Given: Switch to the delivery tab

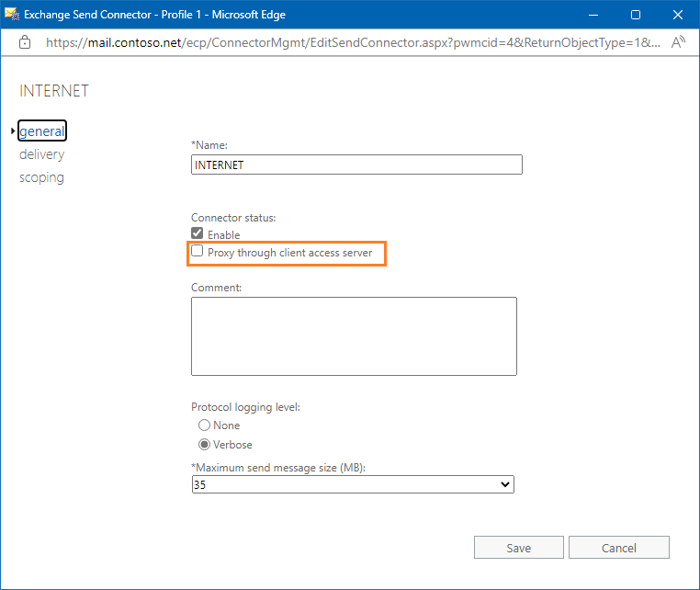Looking at the screenshot, I should (41, 154).
